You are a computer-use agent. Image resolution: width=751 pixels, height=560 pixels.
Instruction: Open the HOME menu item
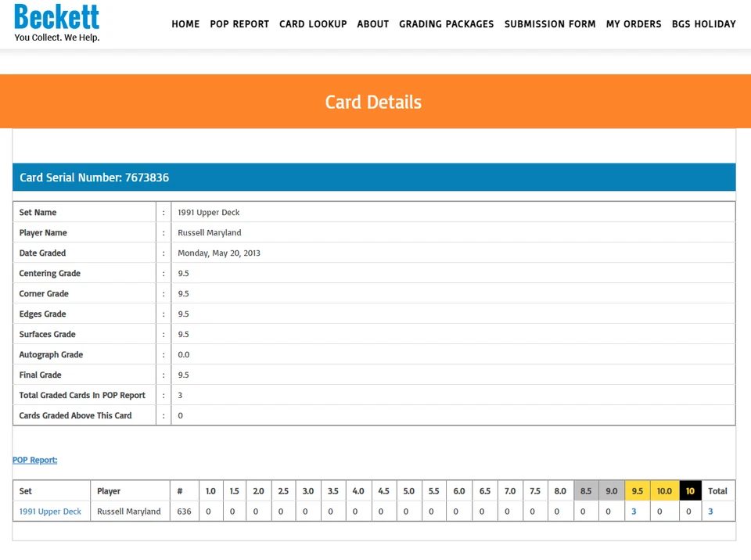pos(185,24)
